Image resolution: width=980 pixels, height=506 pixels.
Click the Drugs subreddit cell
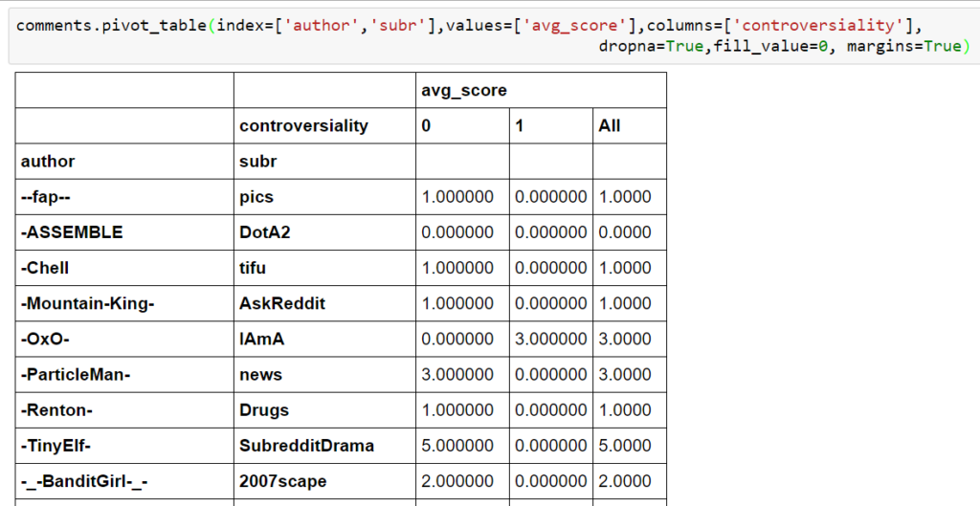click(264, 409)
